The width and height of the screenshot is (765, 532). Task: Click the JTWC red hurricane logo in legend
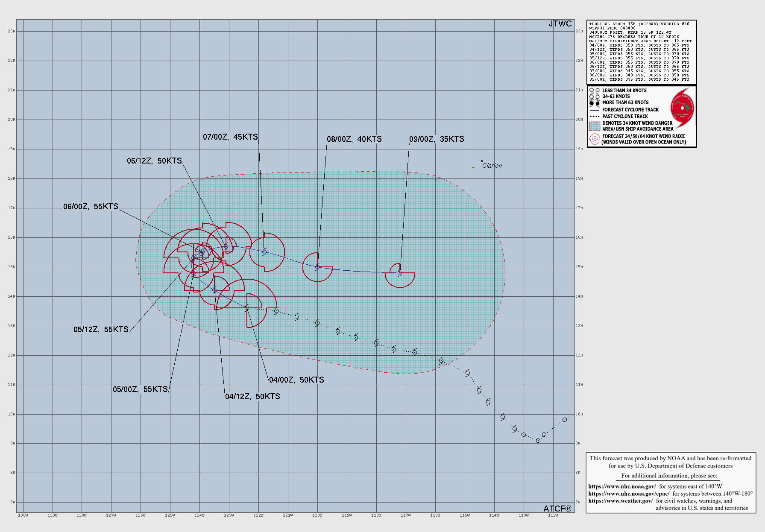tap(682, 108)
